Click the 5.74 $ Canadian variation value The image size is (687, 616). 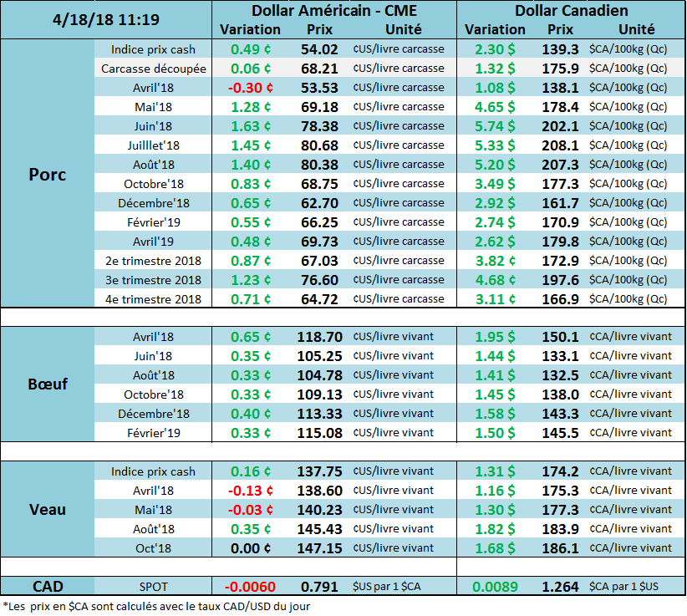495,126
